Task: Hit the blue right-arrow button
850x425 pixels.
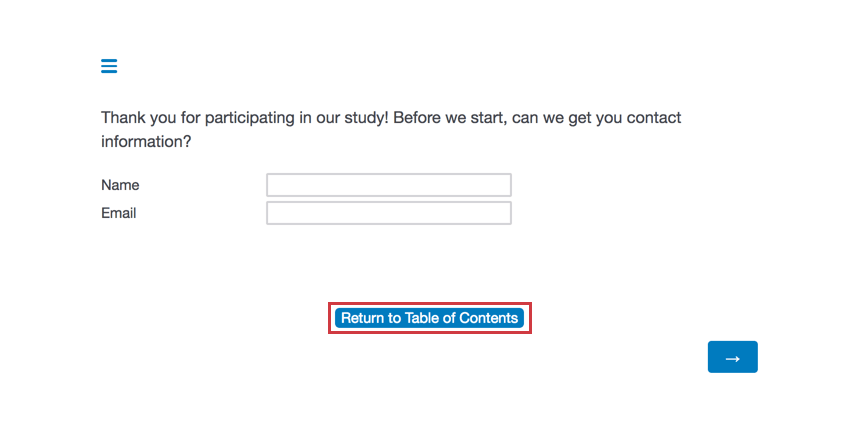Action: click(x=732, y=357)
